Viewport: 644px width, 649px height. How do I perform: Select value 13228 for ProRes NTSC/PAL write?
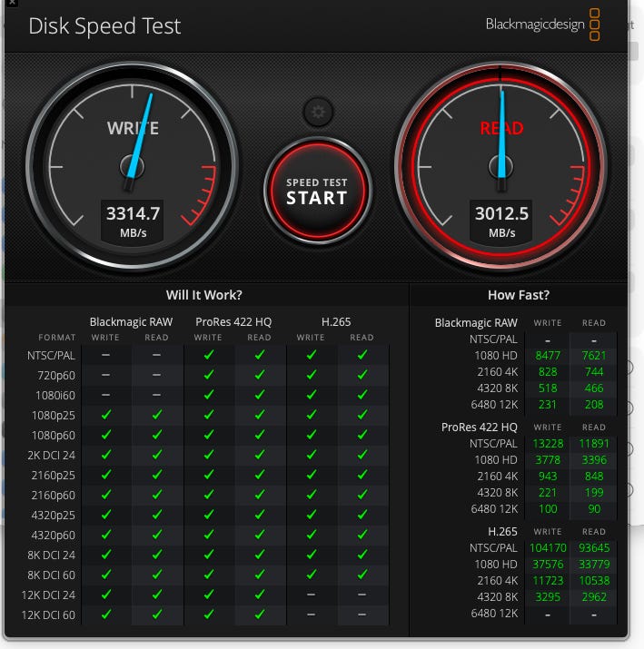[548, 444]
